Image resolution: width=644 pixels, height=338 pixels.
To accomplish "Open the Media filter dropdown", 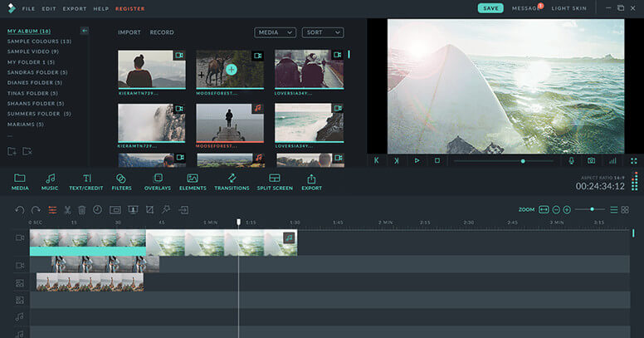I will click(x=276, y=32).
